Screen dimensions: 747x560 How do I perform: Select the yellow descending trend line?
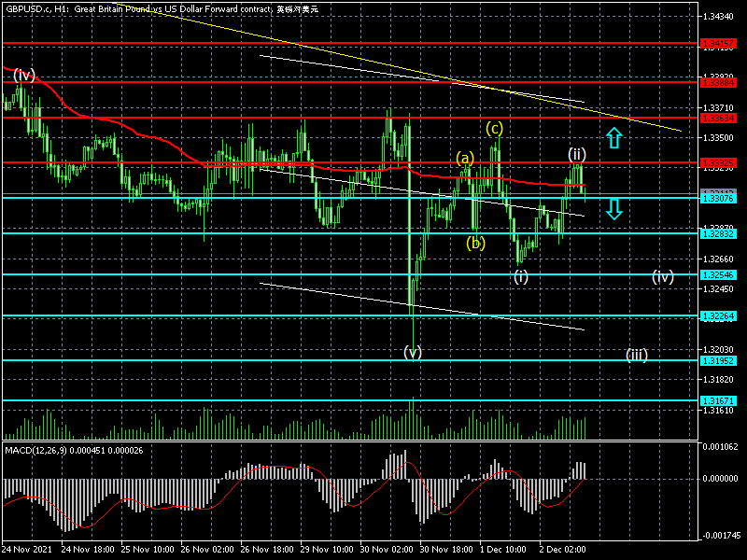395,67
